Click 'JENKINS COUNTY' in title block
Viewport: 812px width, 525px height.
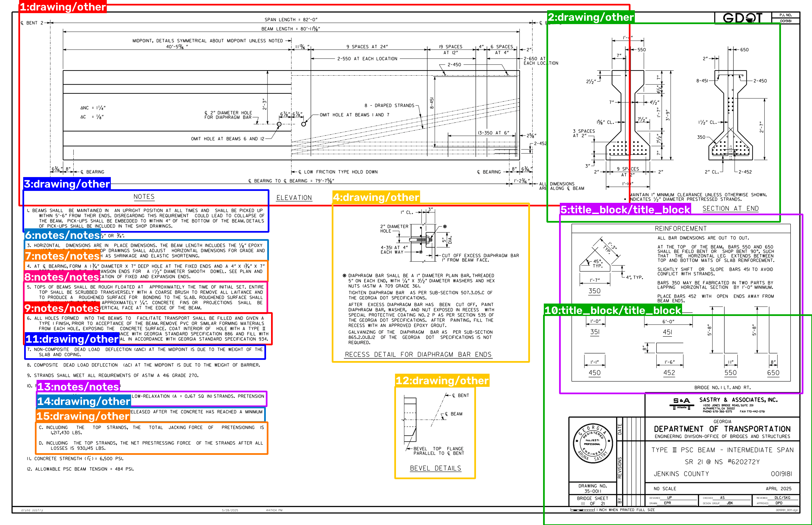coord(681,474)
